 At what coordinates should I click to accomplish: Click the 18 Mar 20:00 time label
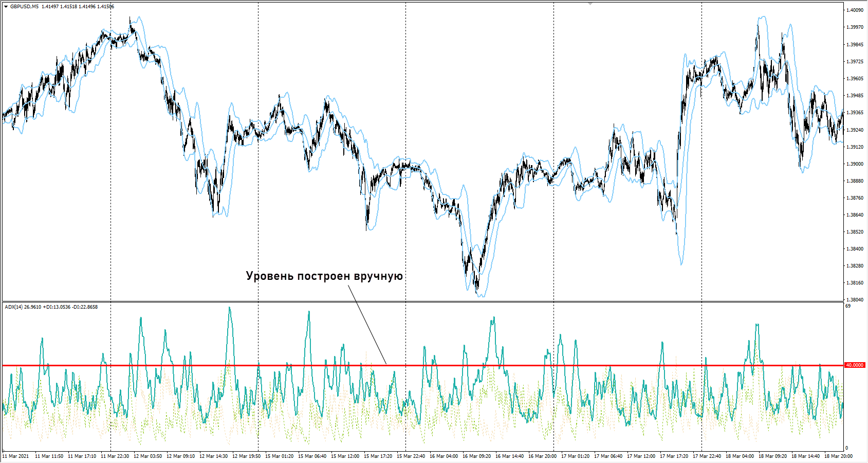coord(838,456)
